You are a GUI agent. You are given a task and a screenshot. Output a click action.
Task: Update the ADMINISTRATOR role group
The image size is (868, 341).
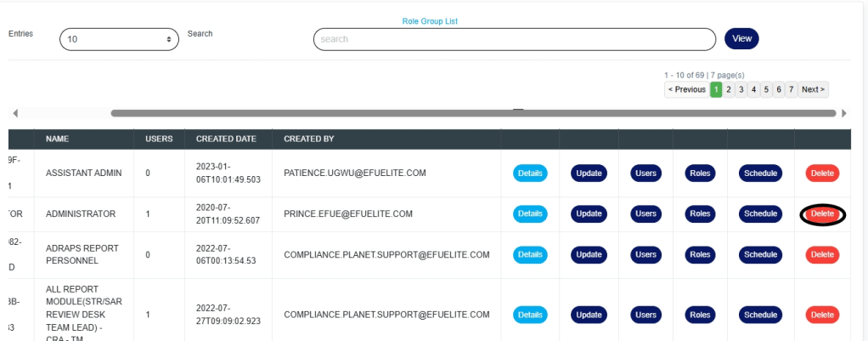click(589, 213)
